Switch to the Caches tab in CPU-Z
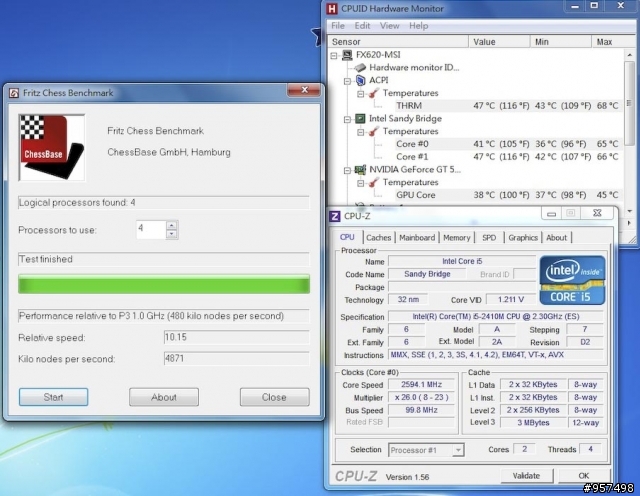The width and height of the screenshot is (640, 496). tap(378, 238)
